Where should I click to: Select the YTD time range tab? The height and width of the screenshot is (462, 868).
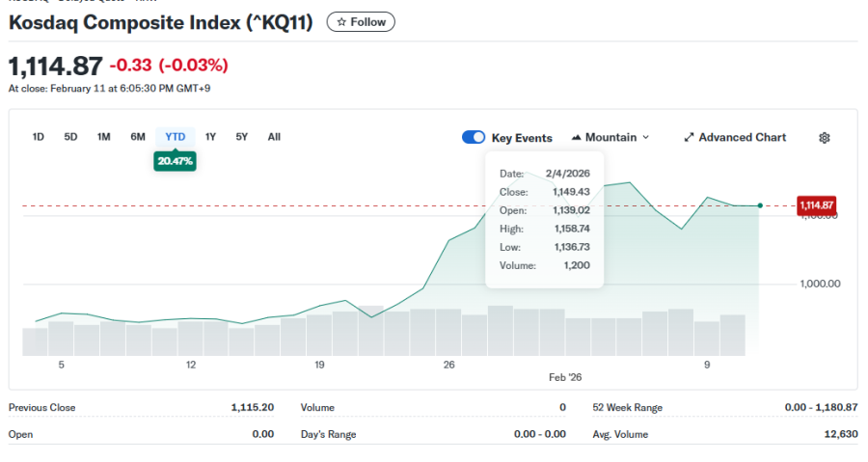coord(175,137)
